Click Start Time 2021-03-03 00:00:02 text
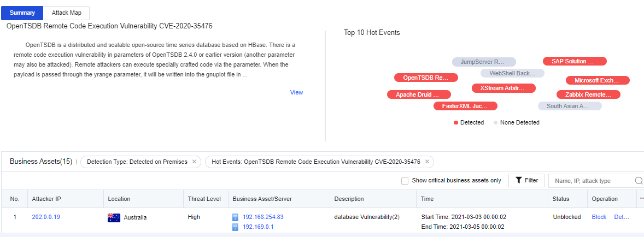644x237 pixels. (463, 217)
